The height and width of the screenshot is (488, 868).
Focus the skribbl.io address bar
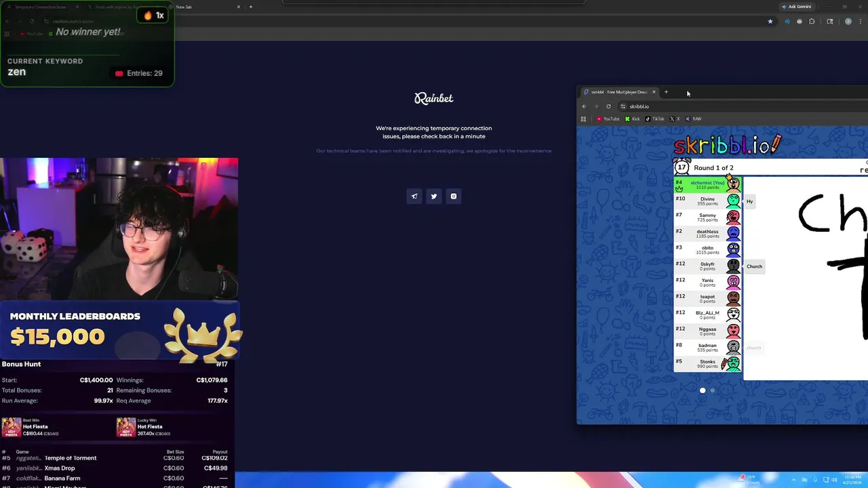[743, 106]
